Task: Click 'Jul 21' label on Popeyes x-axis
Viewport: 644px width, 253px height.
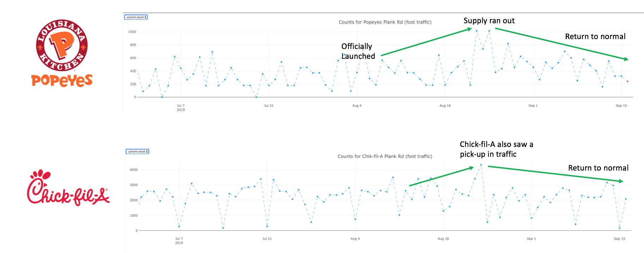Action: coord(269,106)
